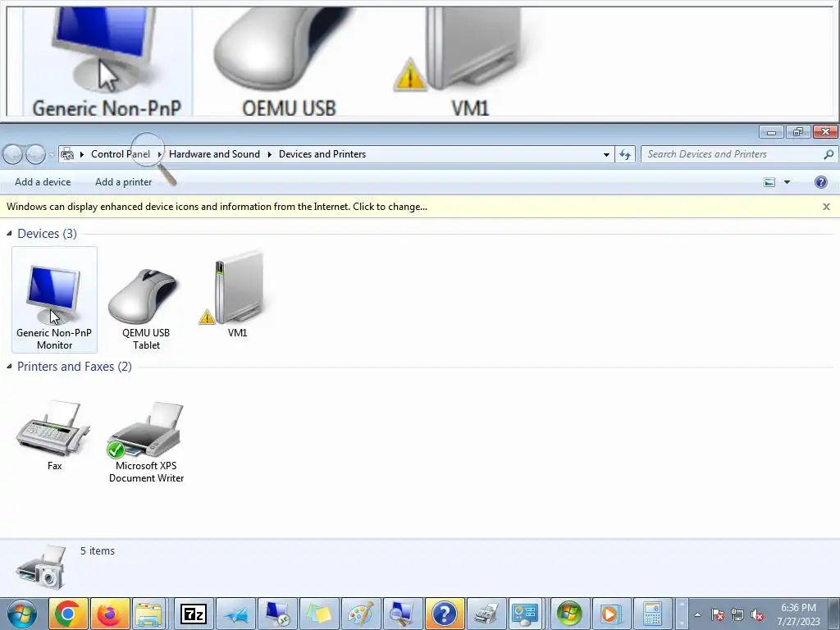Launch Firefox from taskbar
840x630 pixels.
(110, 614)
